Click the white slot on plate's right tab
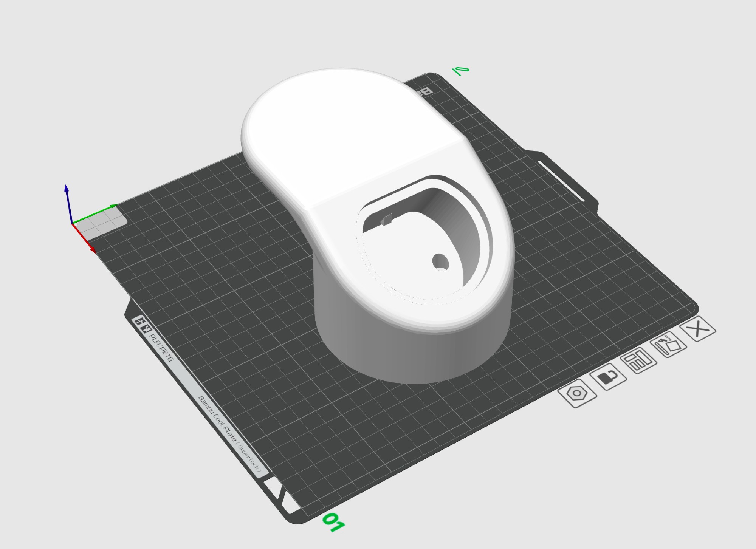The image size is (756, 549). (x=561, y=181)
